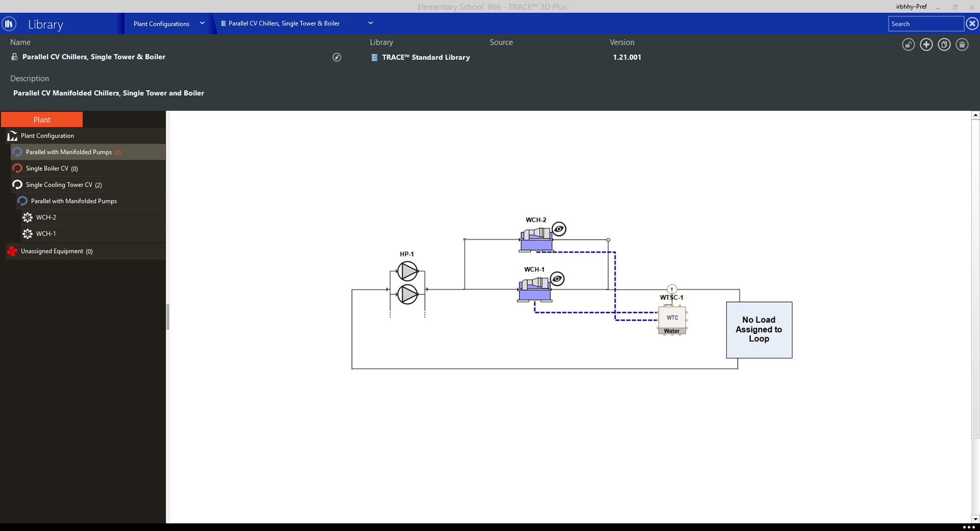The width and height of the screenshot is (980, 531).
Task: Select Single Boiler CV in tree
Action: [x=47, y=168]
